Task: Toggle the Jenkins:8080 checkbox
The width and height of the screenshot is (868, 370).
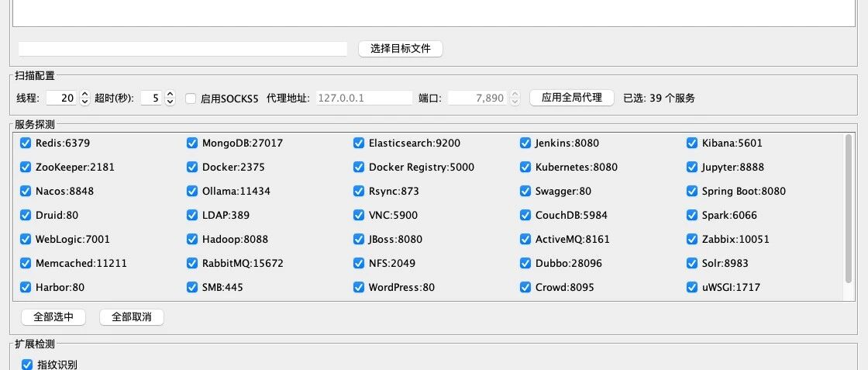Action: click(525, 143)
